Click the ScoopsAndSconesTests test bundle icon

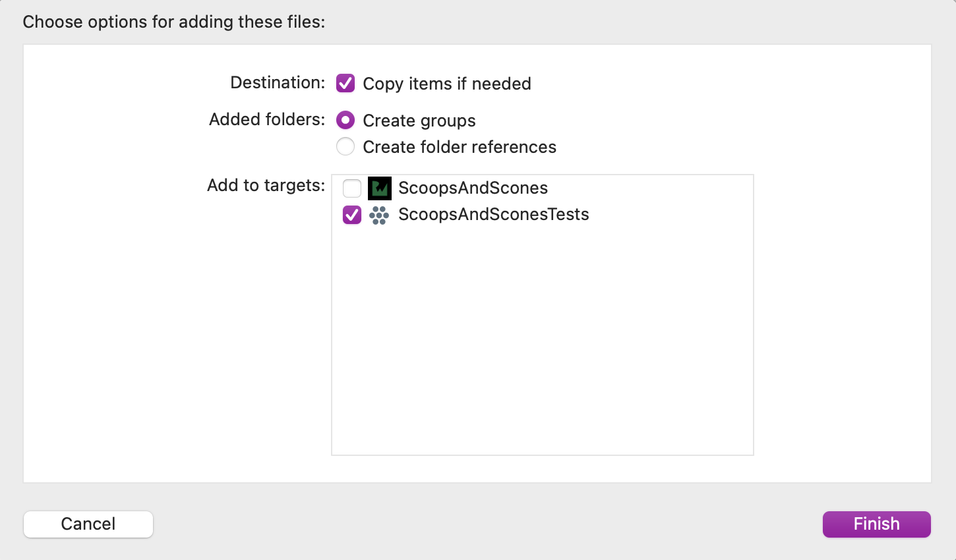click(380, 214)
